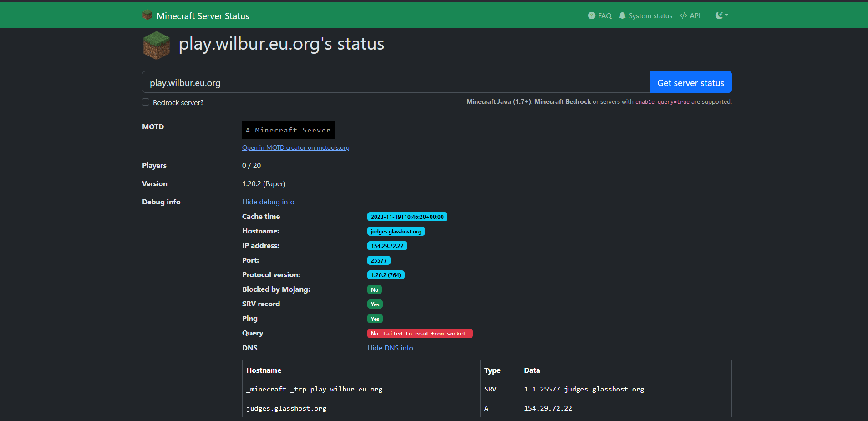Open MOTD creator on mctools.org link

pos(295,147)
